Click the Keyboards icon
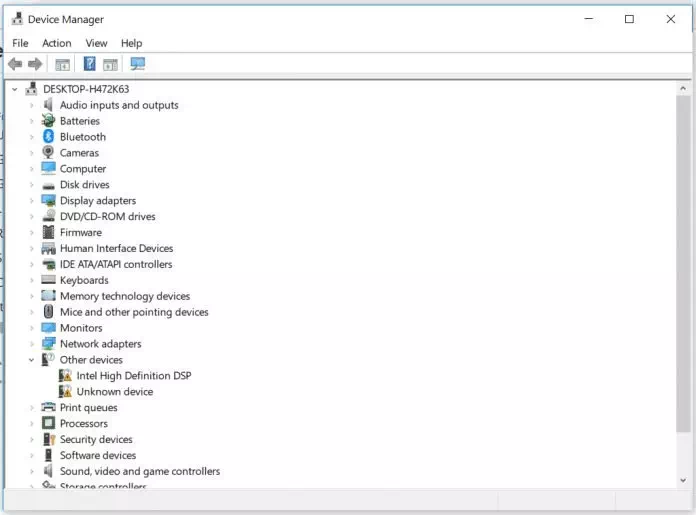696x515 pixels. coord(48,280)
